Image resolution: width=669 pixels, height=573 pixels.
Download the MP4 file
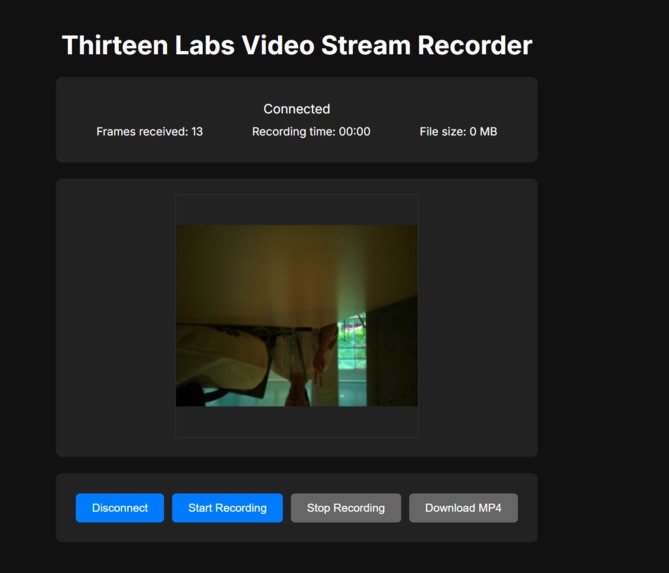point(463,508)
